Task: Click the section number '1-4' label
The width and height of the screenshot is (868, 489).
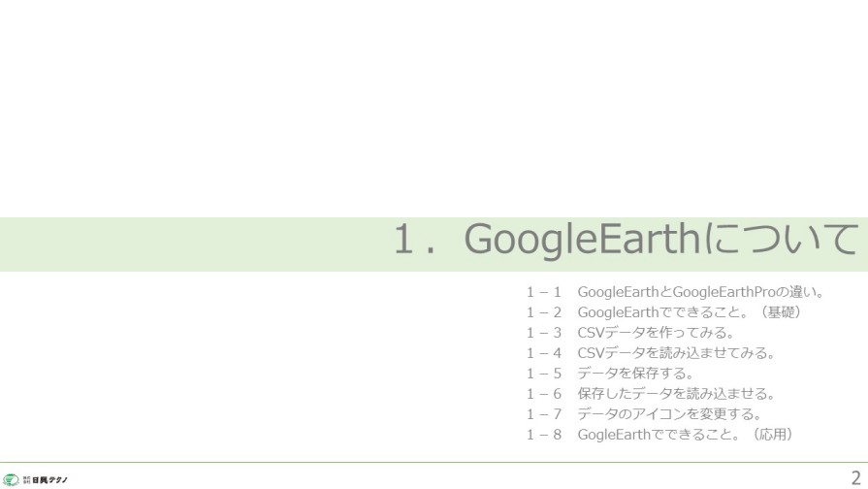Action: (544, 352)
